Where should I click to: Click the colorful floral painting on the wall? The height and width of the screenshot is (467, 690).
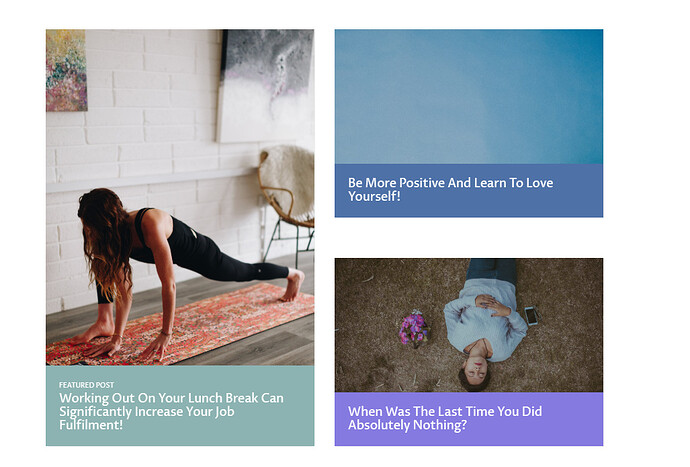click(66, 70)
